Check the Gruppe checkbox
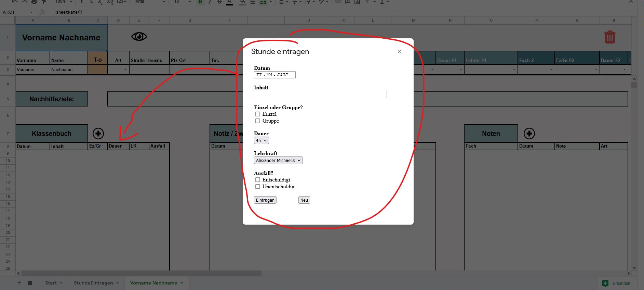This screenshot has width=644, height=290. click(x=258, y=121)
